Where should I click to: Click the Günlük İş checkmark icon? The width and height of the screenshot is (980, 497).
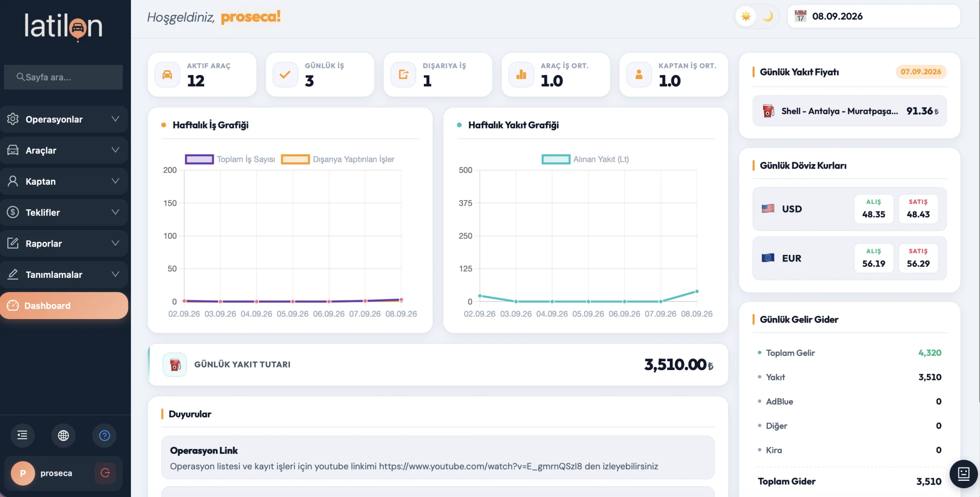(285, 75)
